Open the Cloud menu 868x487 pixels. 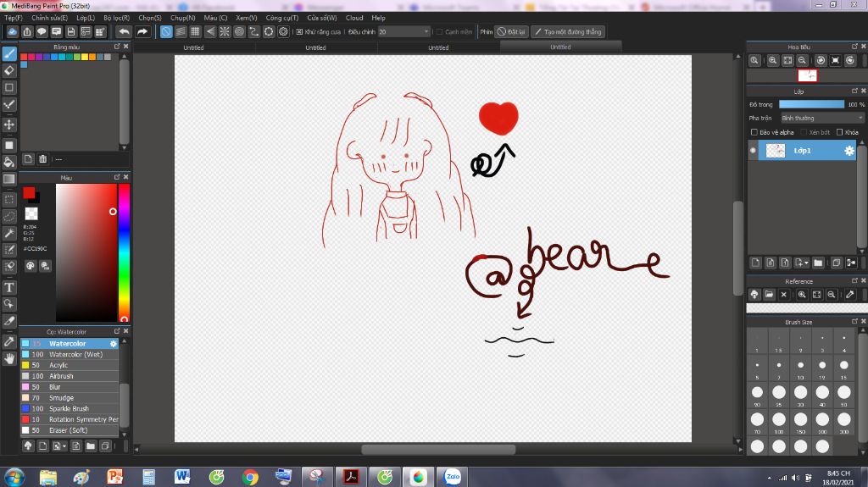tap(354, 18)
